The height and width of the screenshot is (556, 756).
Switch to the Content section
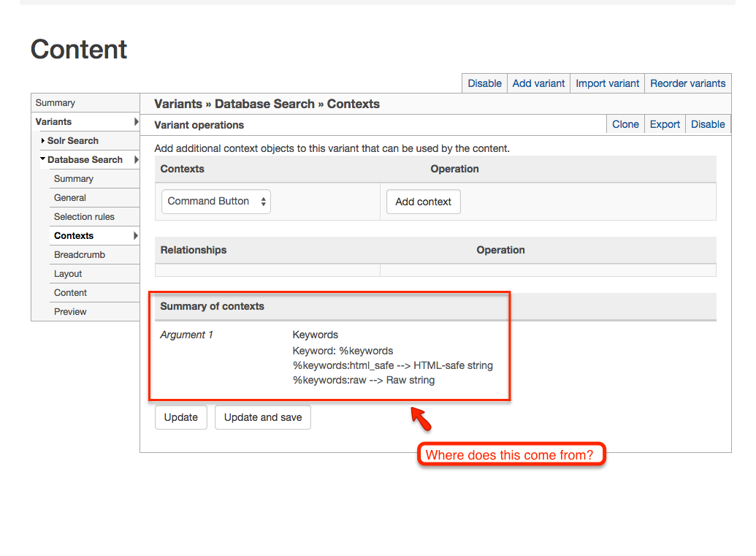(70, 292)
